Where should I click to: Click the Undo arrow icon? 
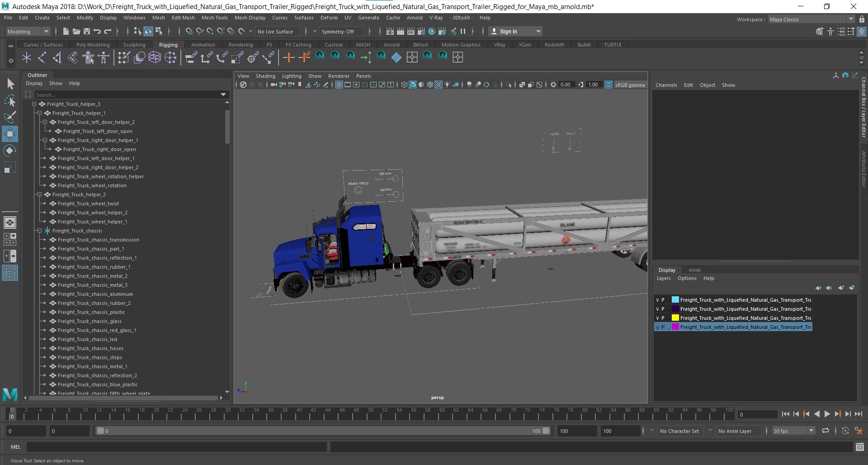tap(97, 31)
